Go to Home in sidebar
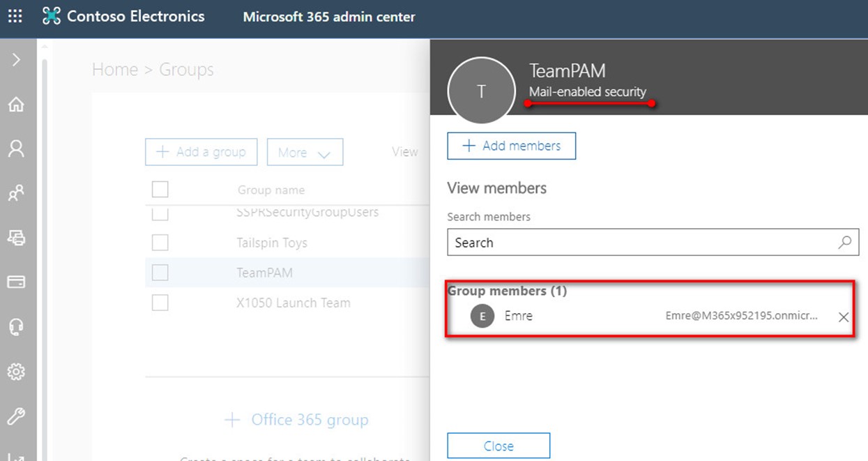The height and width of the screenshot is (461, 868). [16, 105]
